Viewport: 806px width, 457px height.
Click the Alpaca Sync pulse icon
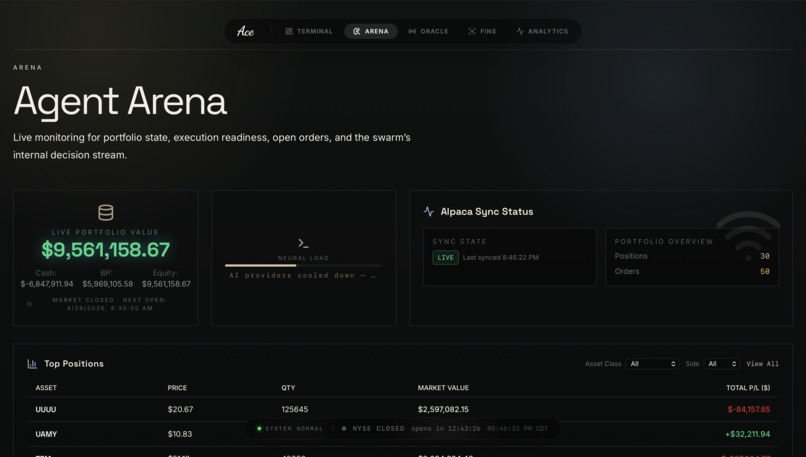point(429,211)
